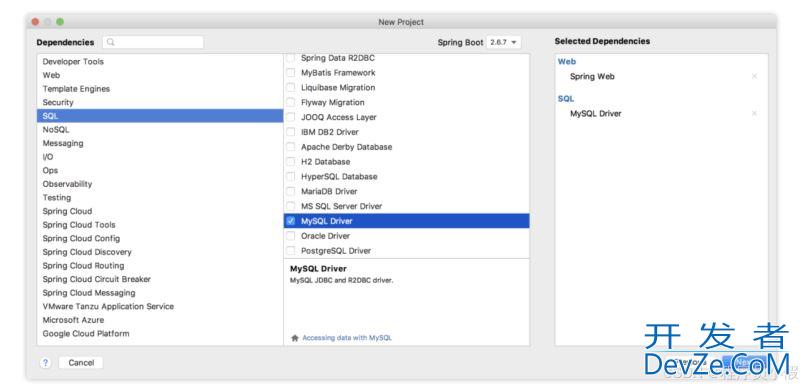Image resolution: width=800 pixels, height=386 pixels.
Task: Select Observability category
Action: (160, 184)
